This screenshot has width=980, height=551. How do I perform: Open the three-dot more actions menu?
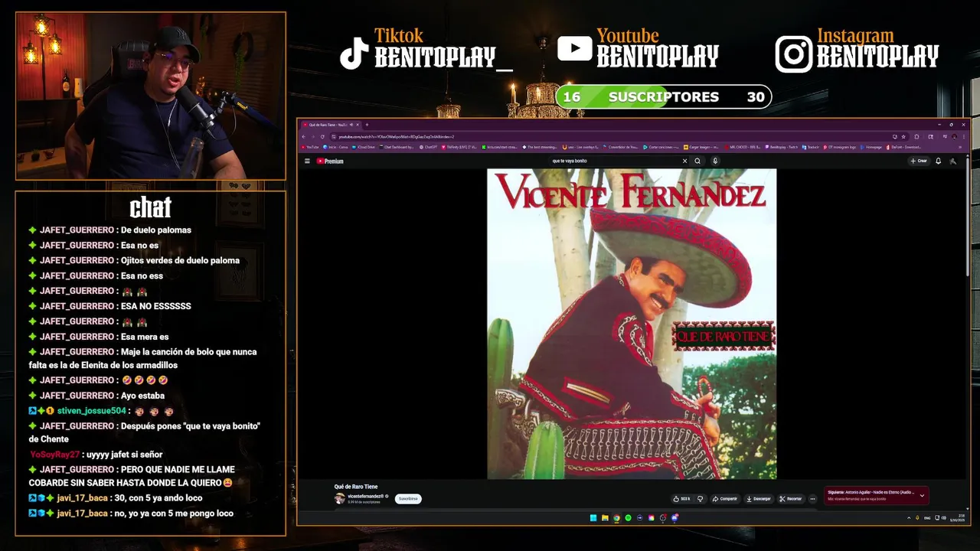pyautogui.click(x=812, y=499)
